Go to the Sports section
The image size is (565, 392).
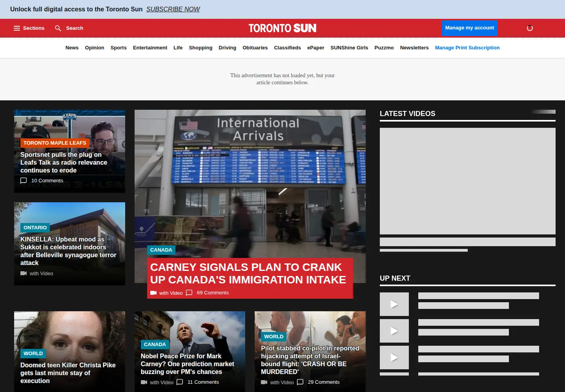click(118, 48)
